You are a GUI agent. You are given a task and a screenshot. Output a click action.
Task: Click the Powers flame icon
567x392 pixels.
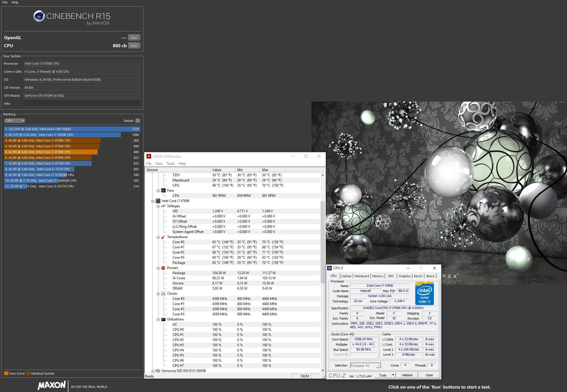tap(163, 268)
